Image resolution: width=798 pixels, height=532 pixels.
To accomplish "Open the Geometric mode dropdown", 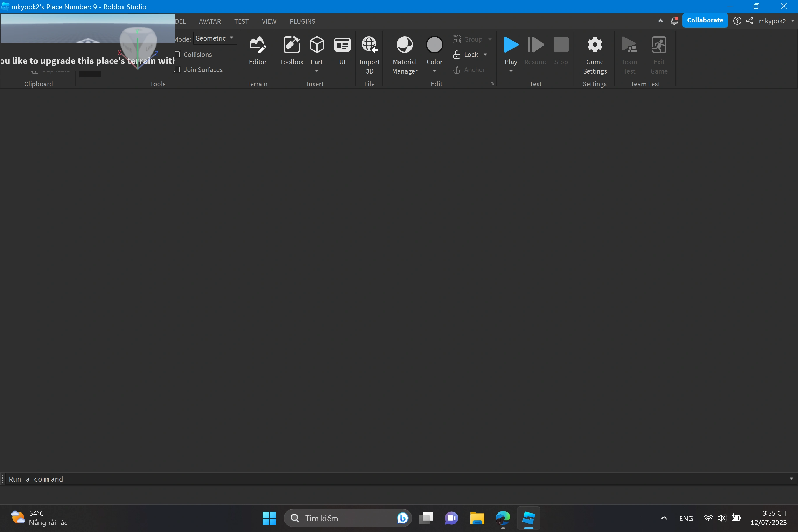I will pyautogui.click(x=215, y=38).
